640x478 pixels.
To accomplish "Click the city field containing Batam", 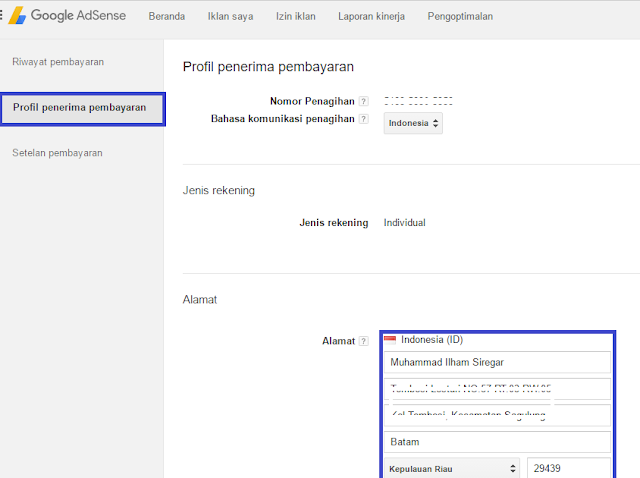I will 496,441.
